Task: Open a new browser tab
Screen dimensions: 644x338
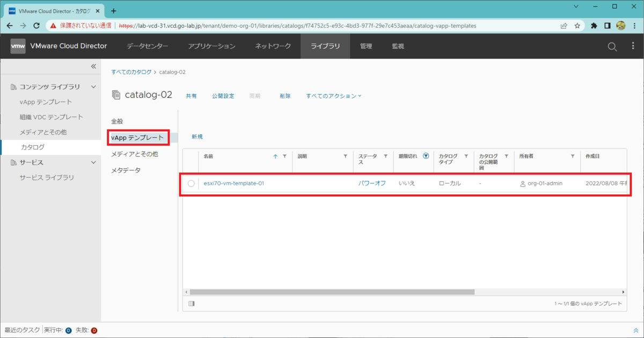Action: [x=113, y=10]
